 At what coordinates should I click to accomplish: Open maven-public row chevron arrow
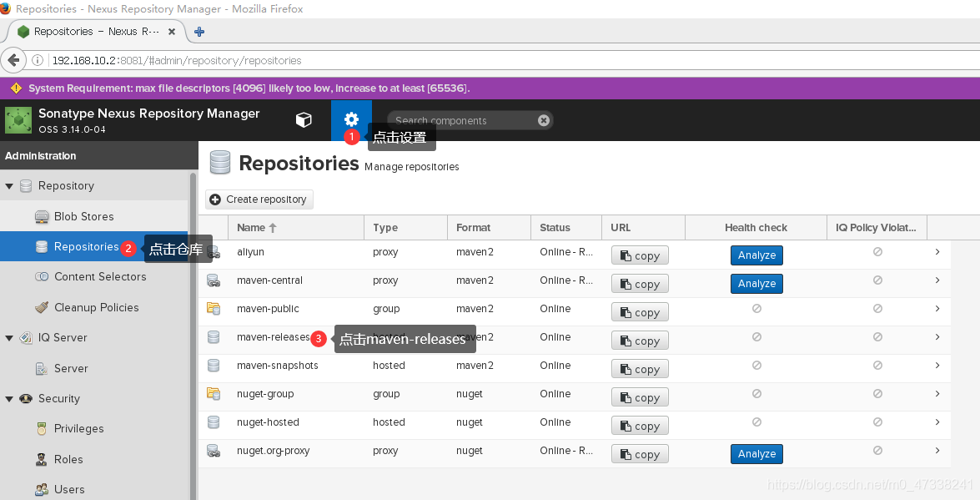[x=937, y=309]
